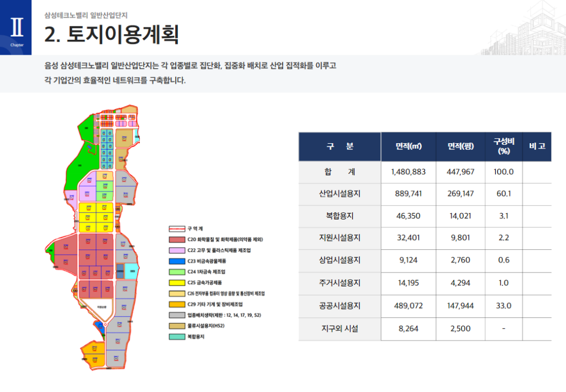Viewport: 566px width, 392px height.
Task: Select the C20 화학물질 red legend swatch
Action: point(176,239)
